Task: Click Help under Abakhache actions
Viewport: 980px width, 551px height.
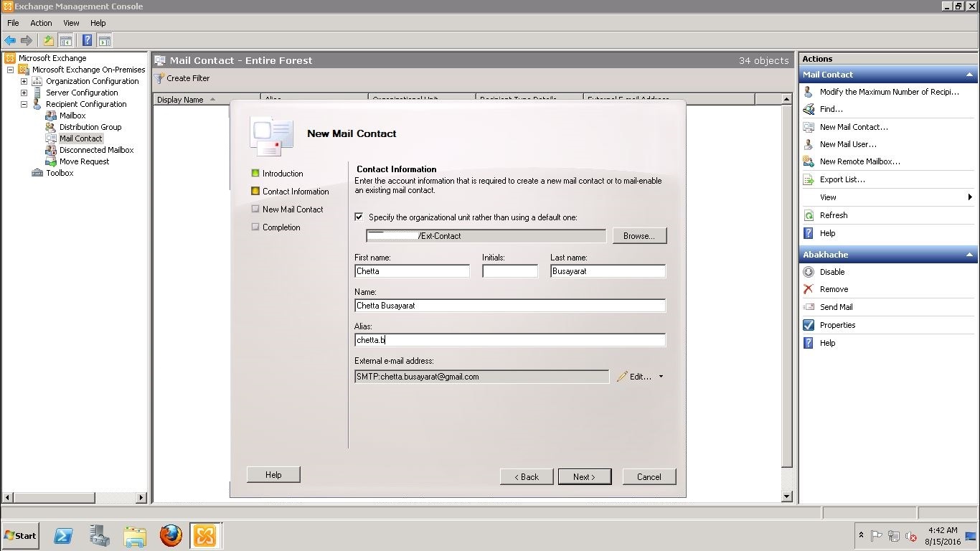Action: coord(827,343)
